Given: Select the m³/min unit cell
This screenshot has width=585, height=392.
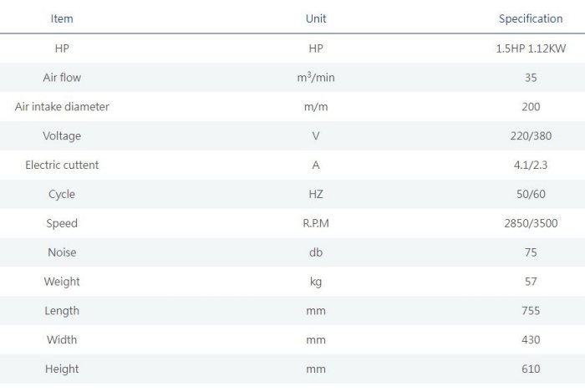Looking at the screenshot, I should tap(316, 78).
